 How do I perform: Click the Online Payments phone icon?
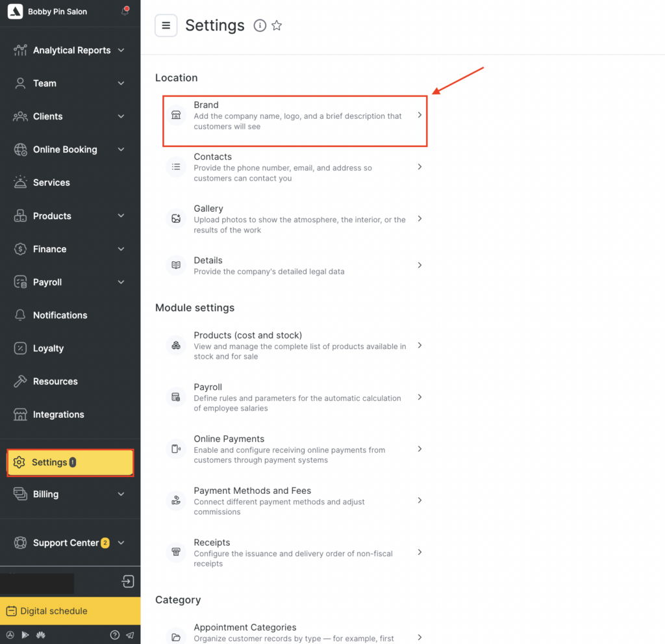tap(176, 449)
